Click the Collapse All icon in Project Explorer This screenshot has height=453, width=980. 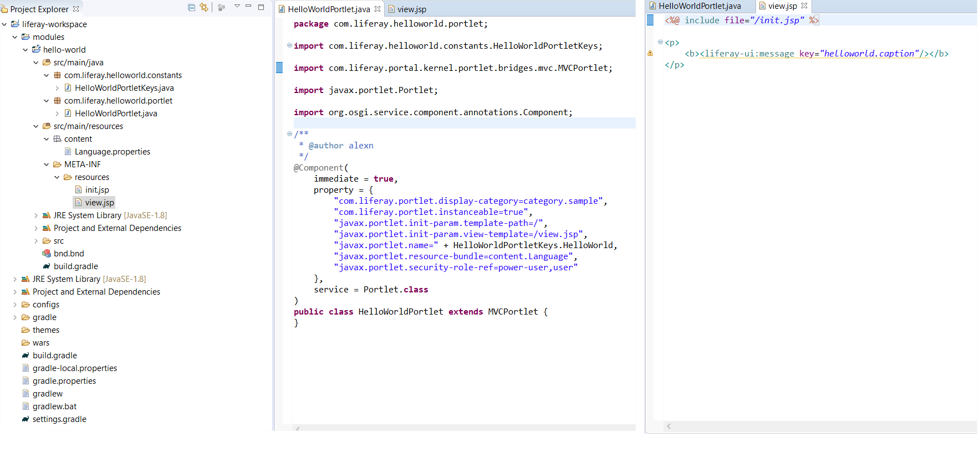pos(191,8)
